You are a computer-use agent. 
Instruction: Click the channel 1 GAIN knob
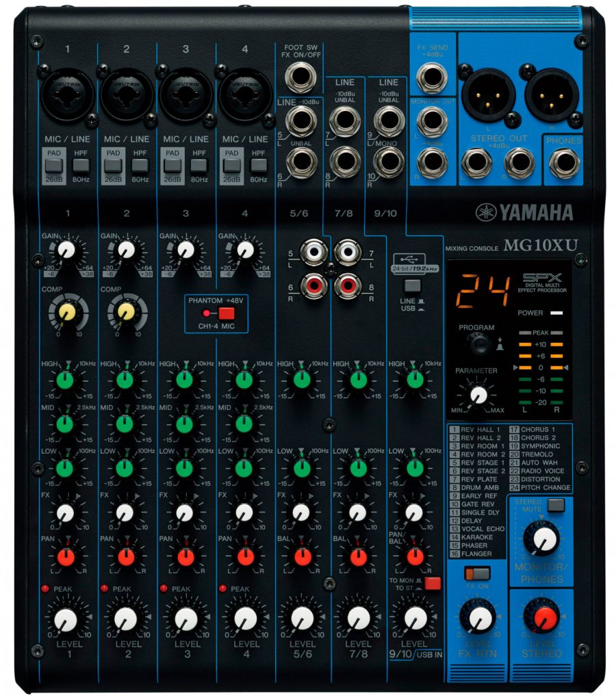pyautogui.click(x=67, y=250)
